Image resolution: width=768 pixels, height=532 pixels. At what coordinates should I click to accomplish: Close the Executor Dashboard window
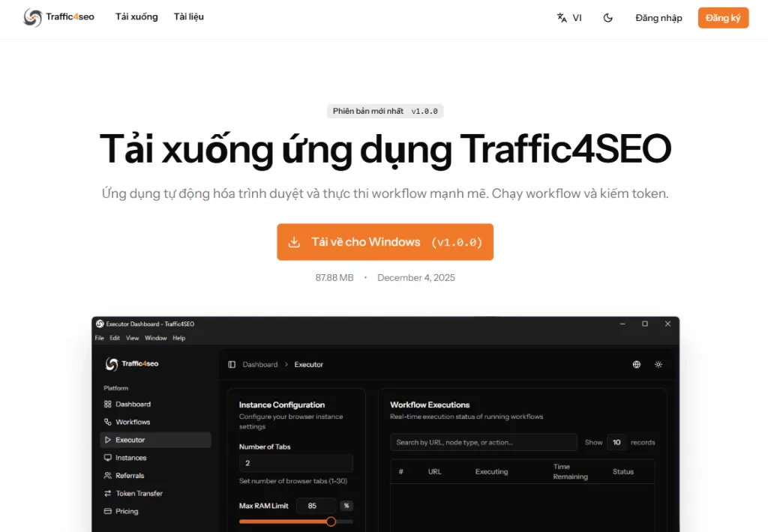(x=667, y=324)
